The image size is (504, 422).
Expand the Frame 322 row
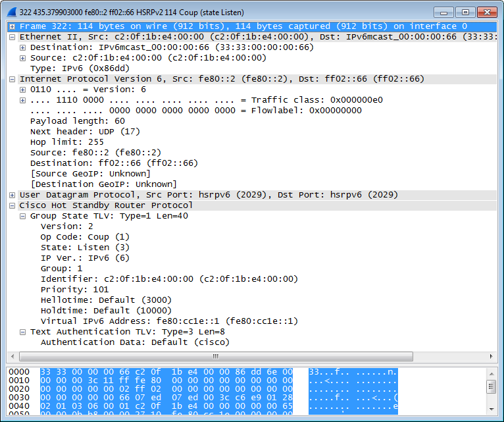13,27
